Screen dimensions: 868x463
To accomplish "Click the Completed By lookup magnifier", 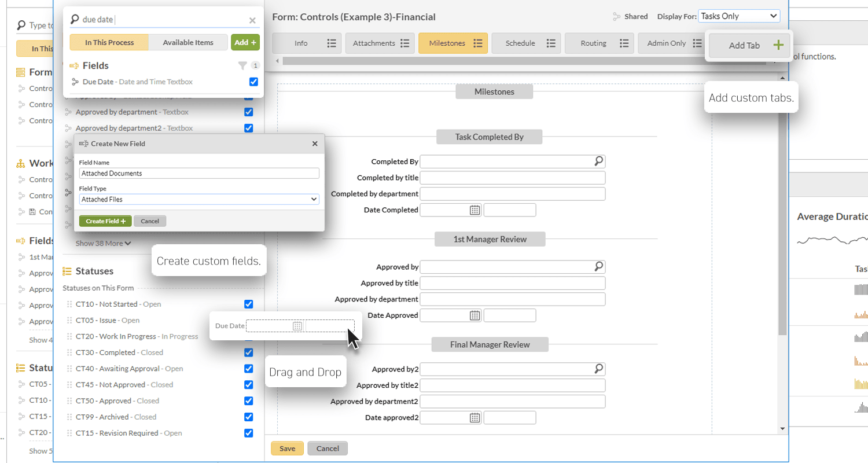I will coord(599,161).
